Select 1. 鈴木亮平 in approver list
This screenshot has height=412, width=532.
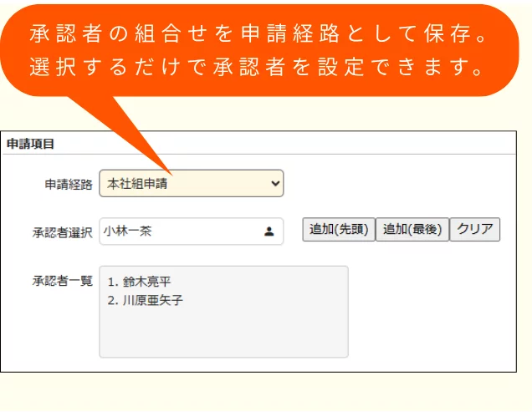[x=139, y=282]
